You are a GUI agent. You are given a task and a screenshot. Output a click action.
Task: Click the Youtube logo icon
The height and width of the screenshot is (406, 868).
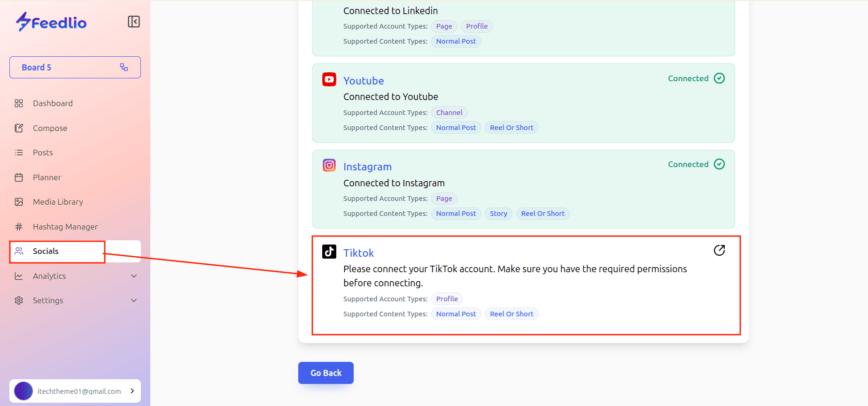[x=329, y=79]
